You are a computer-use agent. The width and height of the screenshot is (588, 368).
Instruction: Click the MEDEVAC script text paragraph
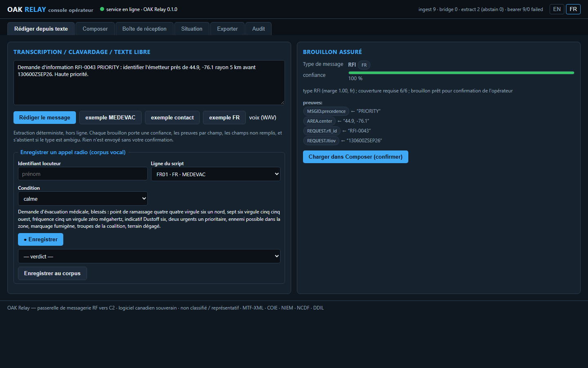tap(149, 219)
